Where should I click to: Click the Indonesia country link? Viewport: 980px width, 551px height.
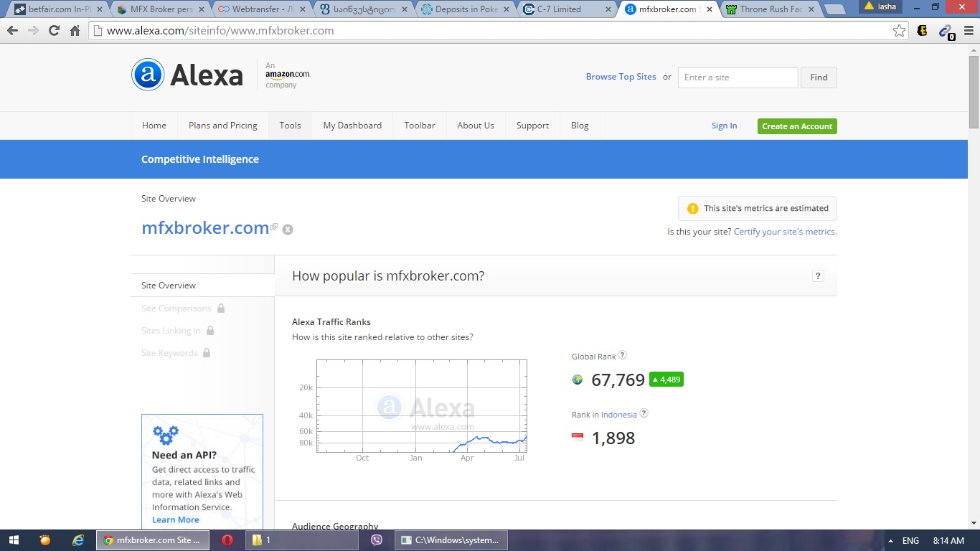(x=618, y=415)
